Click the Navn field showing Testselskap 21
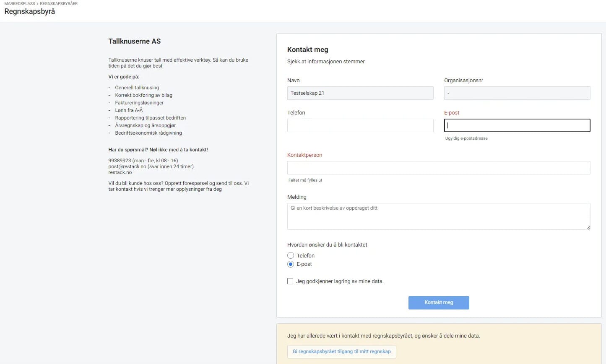Image resolution: width=606 pixels, height=364 pixels. [x=360, y=93]
